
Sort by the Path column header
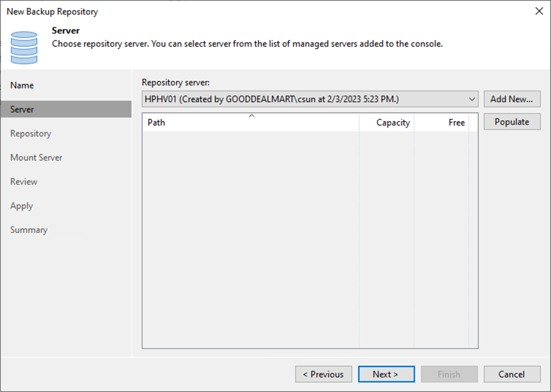tap(251, 122)
